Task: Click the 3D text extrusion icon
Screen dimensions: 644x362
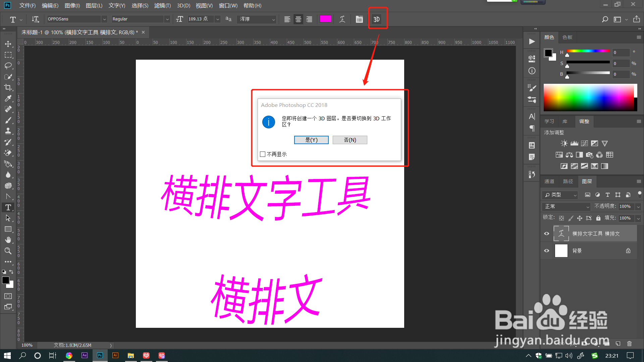Action: click(x=377, y=19)
